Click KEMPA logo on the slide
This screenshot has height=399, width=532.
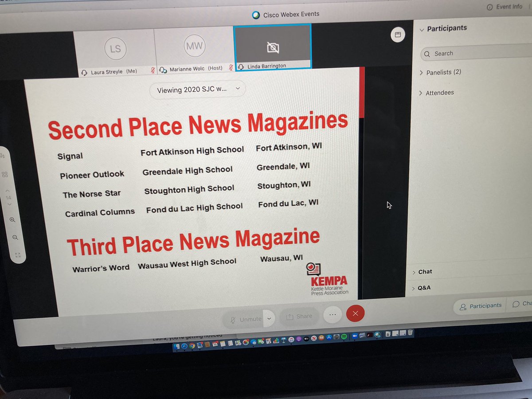click(x=327, y=279)
